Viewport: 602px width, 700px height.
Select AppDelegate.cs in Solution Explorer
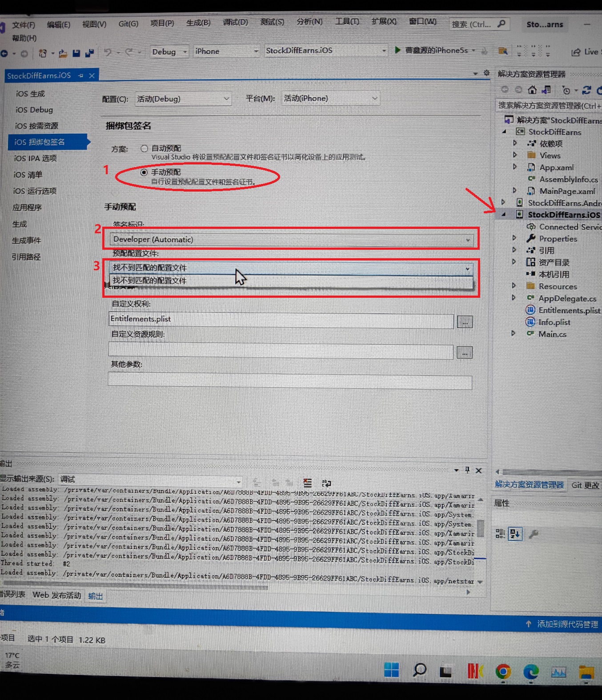567,298
